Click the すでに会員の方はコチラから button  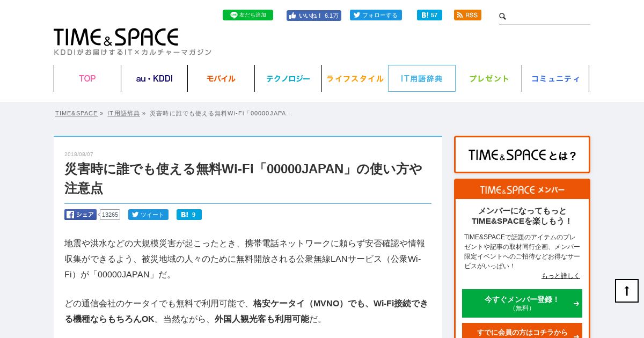coord(522,332)
